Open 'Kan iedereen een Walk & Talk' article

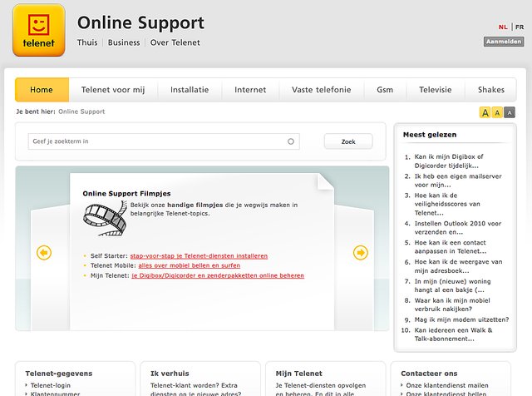[x=453, y=334]
